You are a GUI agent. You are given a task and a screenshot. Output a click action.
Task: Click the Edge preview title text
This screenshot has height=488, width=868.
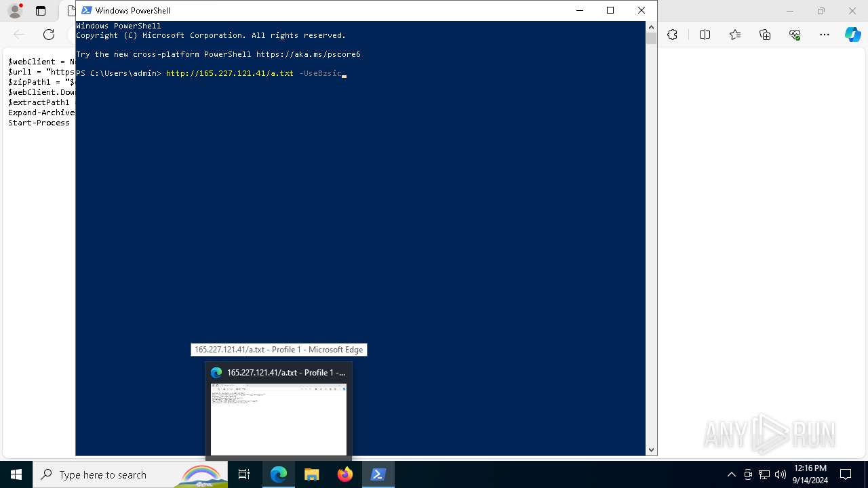coord(286,373)
